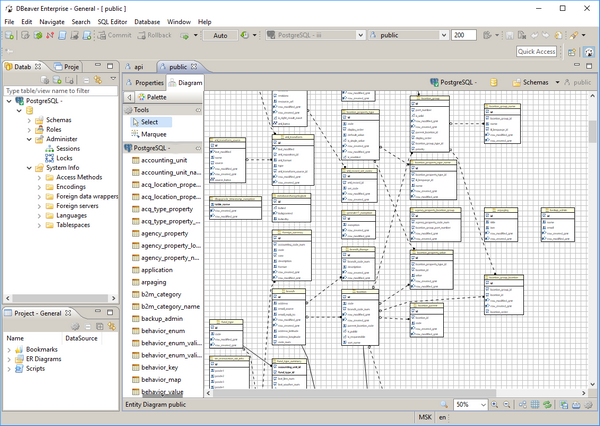This screenshot has width=600, height=426.
Task: Collapse the Palette with the arrow button
Action: point(129,97)
